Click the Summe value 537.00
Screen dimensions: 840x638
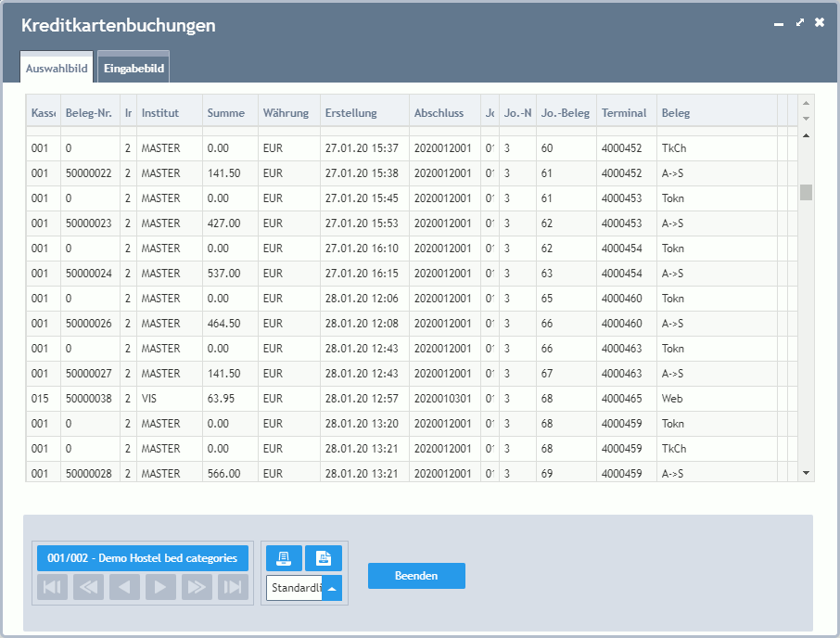point(224,274)
